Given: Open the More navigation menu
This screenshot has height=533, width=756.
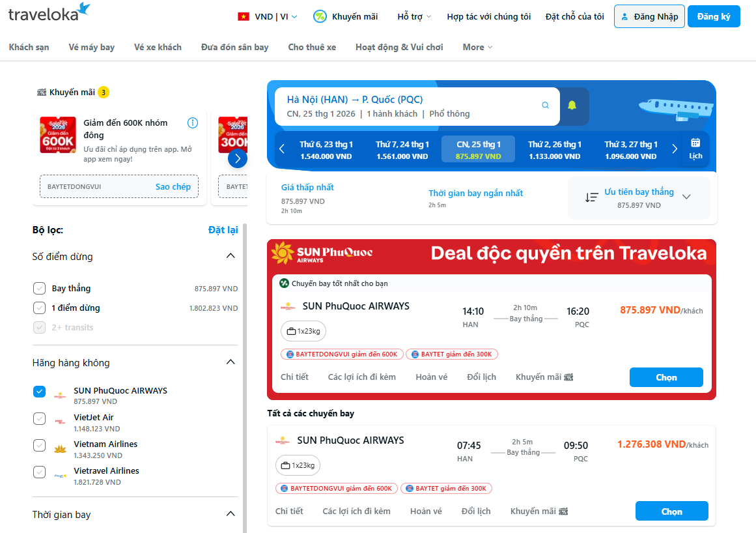Looking at the screenshot, I should tap(477, 47).
